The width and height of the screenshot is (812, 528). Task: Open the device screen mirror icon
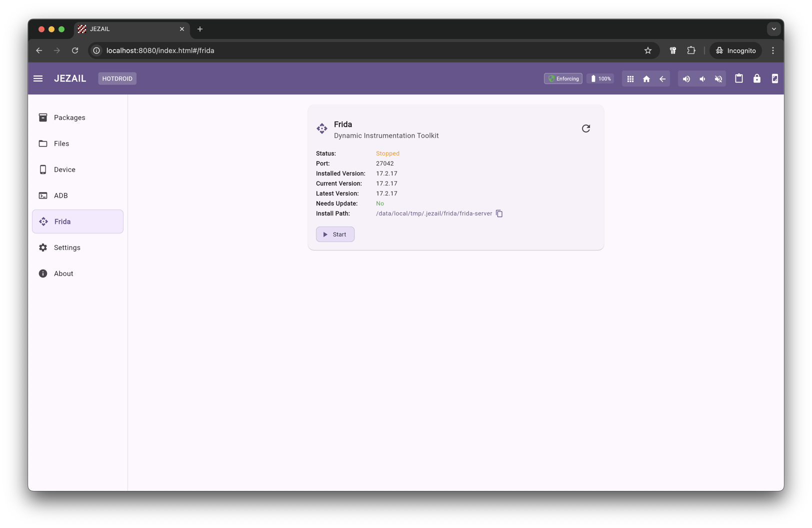click(775, 78)
